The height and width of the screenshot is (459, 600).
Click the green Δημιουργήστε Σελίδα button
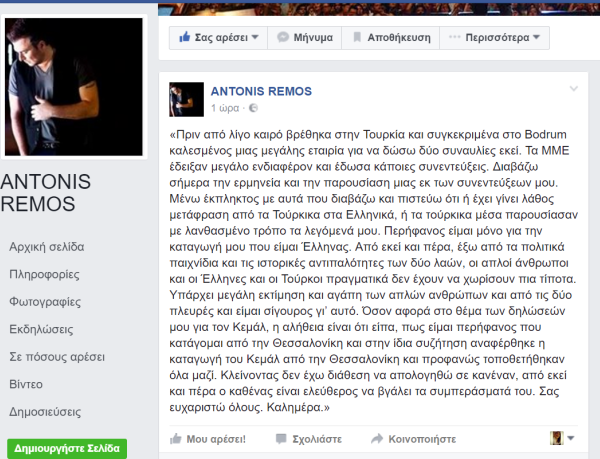67,448
